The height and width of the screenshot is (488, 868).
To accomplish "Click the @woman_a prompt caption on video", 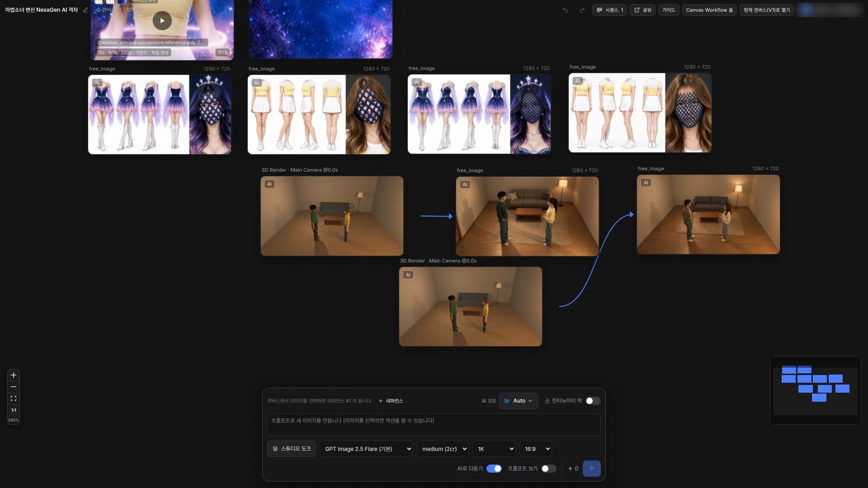I will pyautogui.click(x=151, y=42).
